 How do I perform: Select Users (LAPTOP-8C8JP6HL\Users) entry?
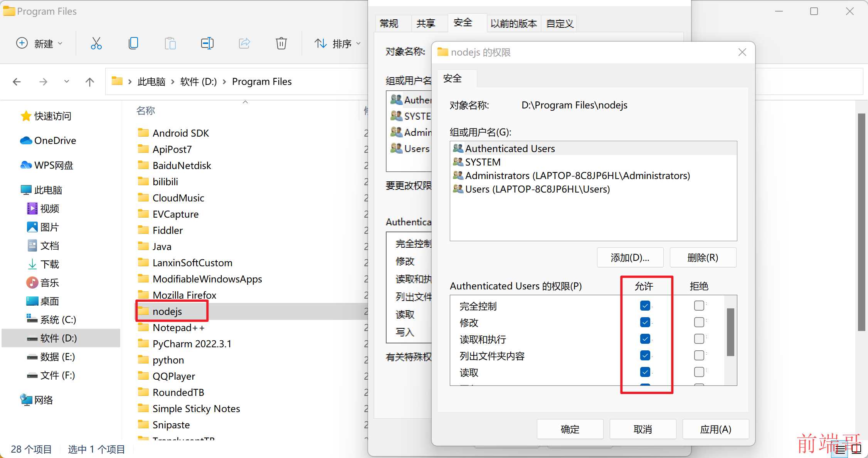click(x=594, y=189)
